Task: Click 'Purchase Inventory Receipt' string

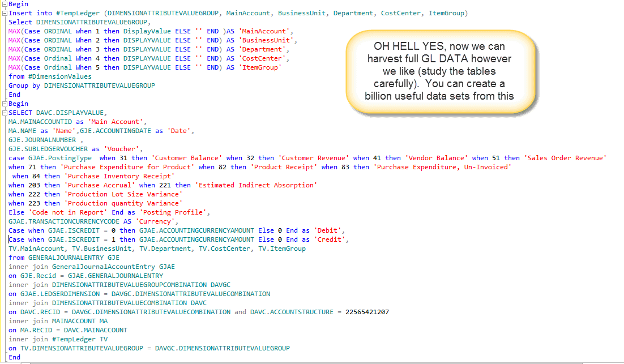Action: pyautogui.click(x=119, y=176)
